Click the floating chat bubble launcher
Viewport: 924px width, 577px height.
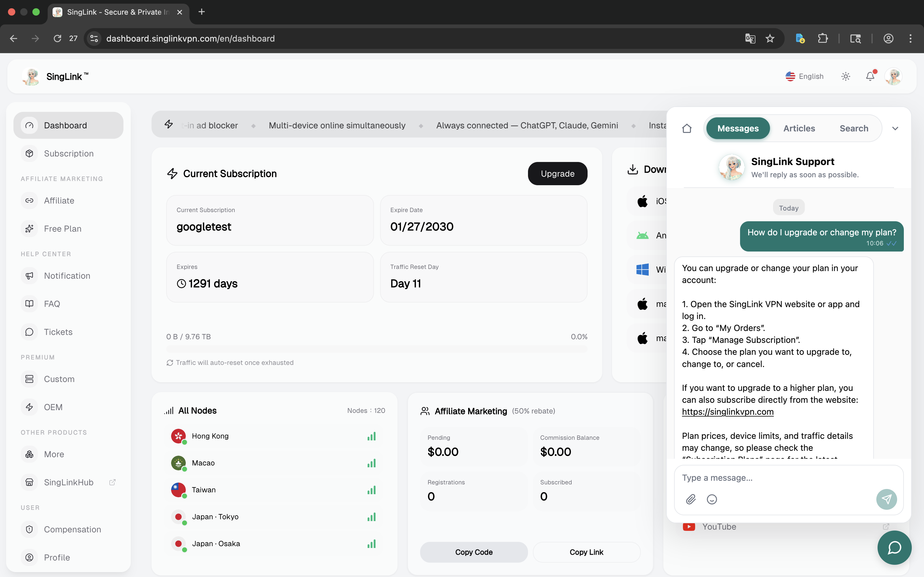tap(894, 548)
